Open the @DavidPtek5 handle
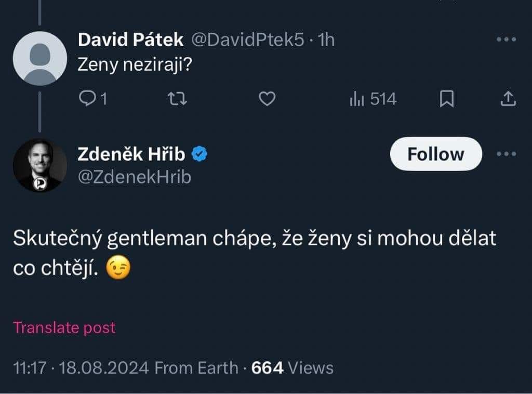The height and width of the screenshot is (394, 532). [248, 40]
